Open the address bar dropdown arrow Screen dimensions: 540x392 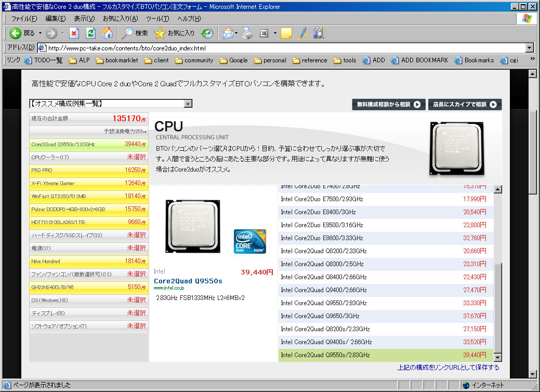pyautogui.click(x=530, y=48)
